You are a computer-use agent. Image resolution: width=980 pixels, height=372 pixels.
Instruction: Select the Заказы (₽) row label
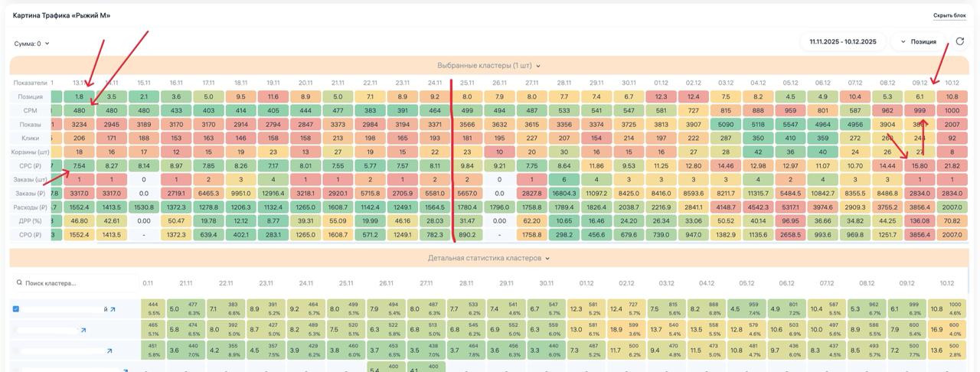pos(30,193)
